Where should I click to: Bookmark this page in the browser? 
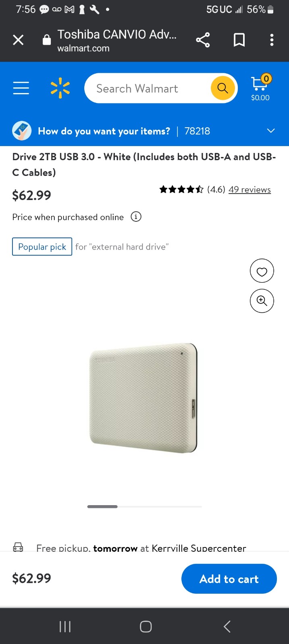pos(239,40)
